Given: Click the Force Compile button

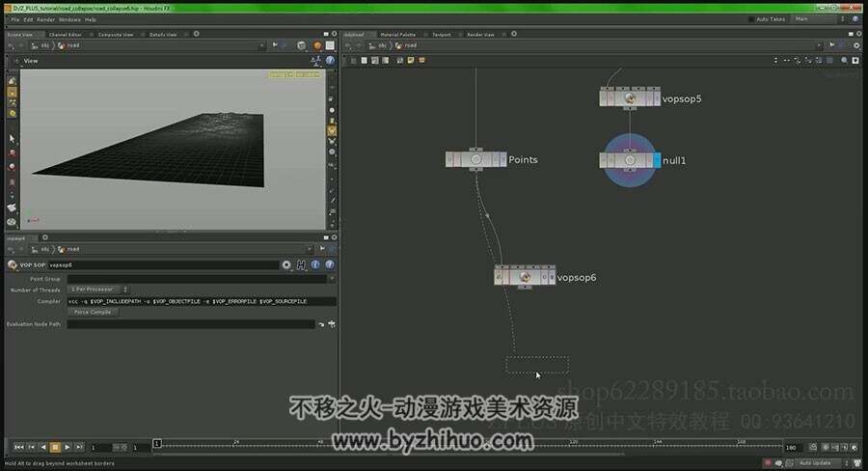Looking at the screenshot, I should 93,313.
